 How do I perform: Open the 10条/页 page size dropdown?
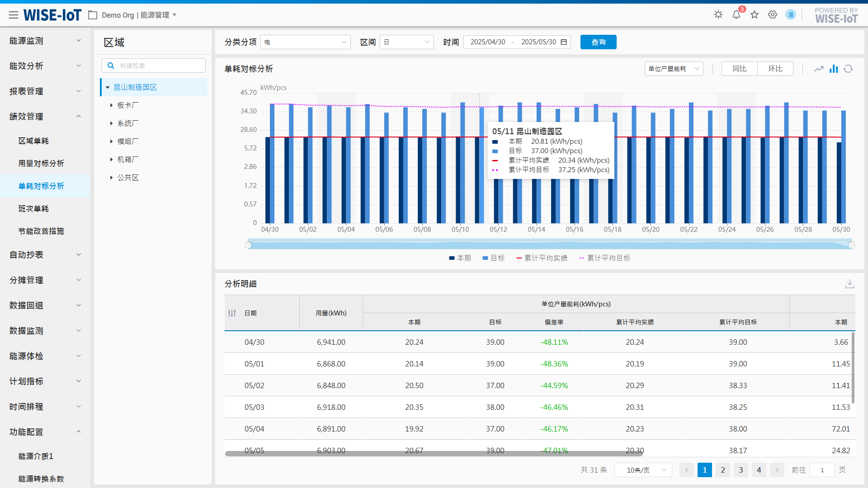(643, 470)
